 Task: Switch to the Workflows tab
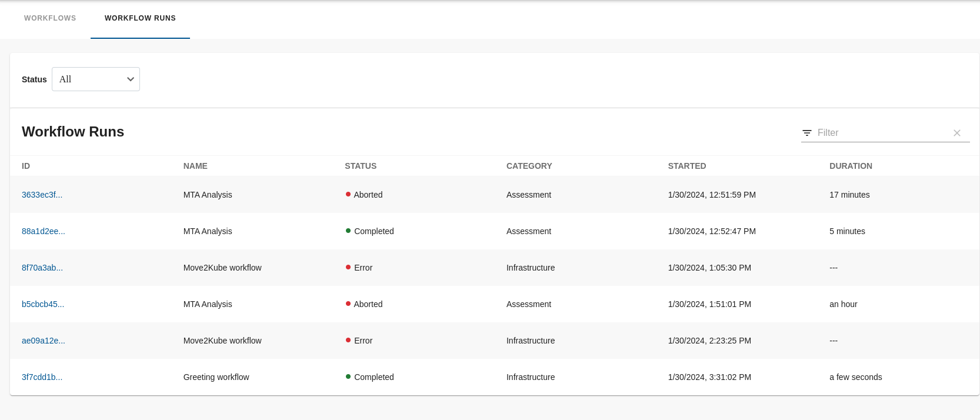click(50, 18)
